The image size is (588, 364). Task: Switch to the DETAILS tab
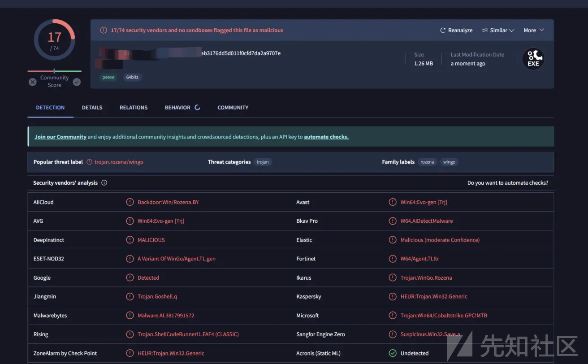92,108
